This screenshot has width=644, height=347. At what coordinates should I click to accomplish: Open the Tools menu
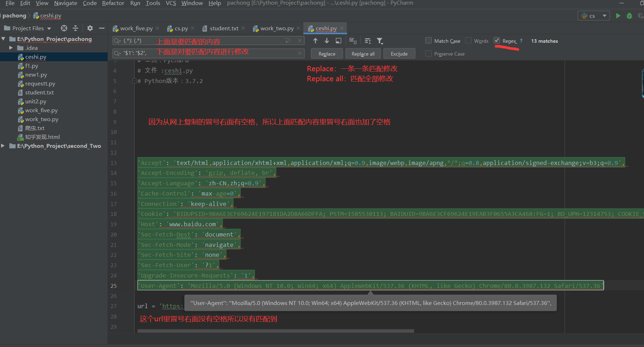coord(153,3)
